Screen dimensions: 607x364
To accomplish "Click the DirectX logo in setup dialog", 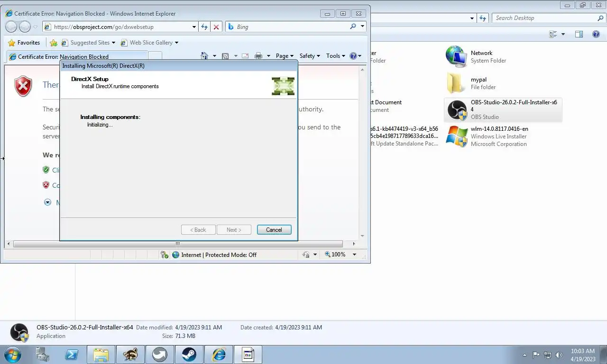I will [x=283, y=86].
